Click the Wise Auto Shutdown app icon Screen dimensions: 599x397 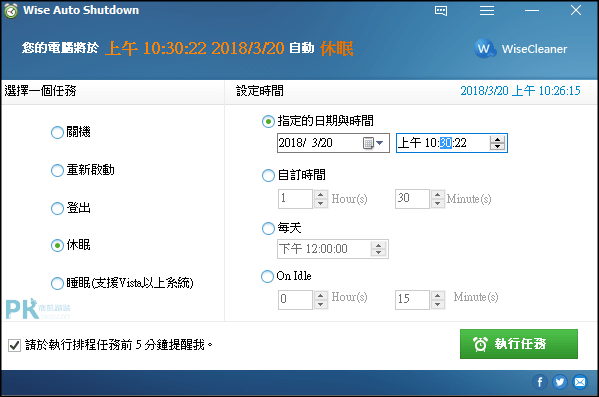11,11
